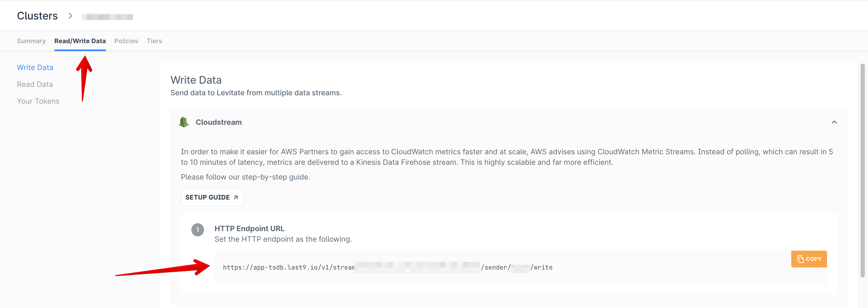
Task: Switch to the Policies tab
Action: 126,41
